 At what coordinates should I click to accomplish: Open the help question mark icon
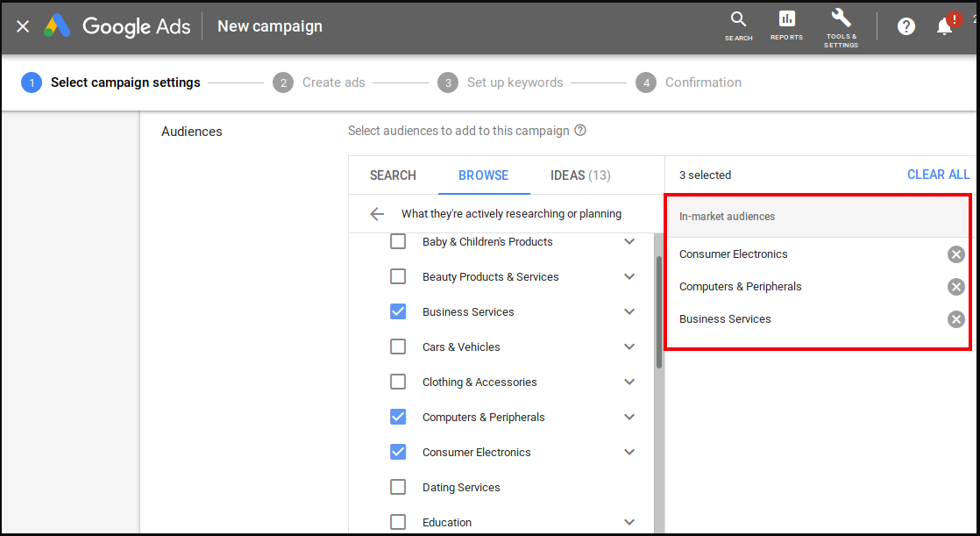(x=905, y=26)
